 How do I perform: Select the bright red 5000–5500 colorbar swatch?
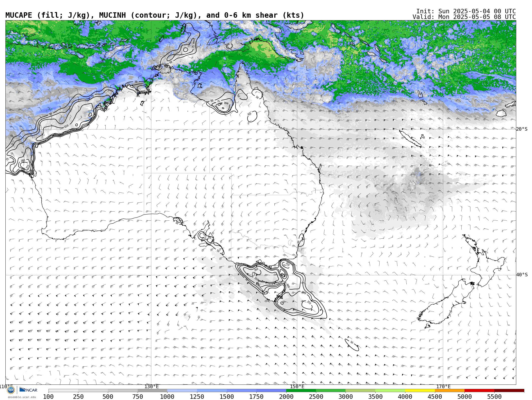coord(480,391)
